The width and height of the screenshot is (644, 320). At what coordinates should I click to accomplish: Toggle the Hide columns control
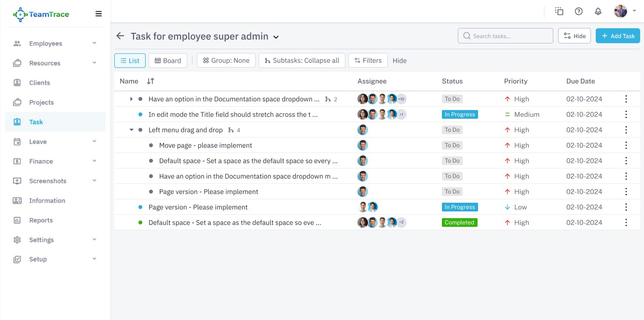point(574,35)
